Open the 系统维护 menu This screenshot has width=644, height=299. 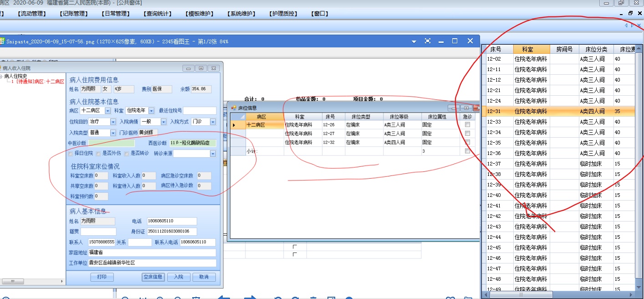(241, 14)
